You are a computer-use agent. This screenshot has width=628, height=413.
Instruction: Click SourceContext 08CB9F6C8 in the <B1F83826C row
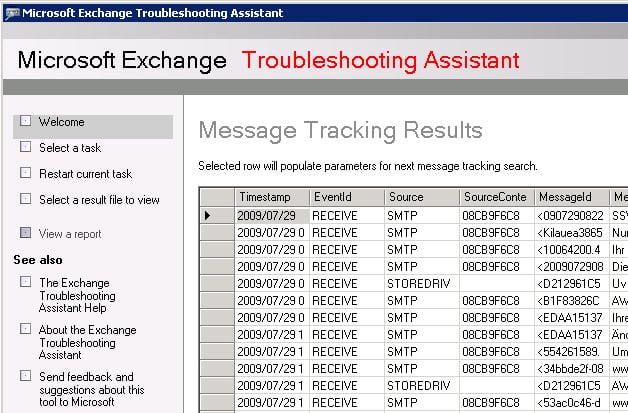pyautogui.click(x=497, y=301)
